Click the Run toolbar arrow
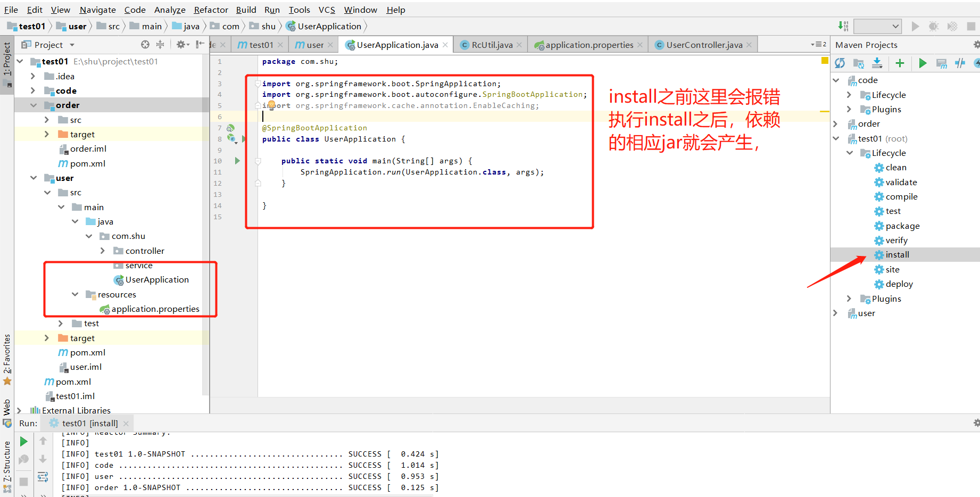 [915, 26]
